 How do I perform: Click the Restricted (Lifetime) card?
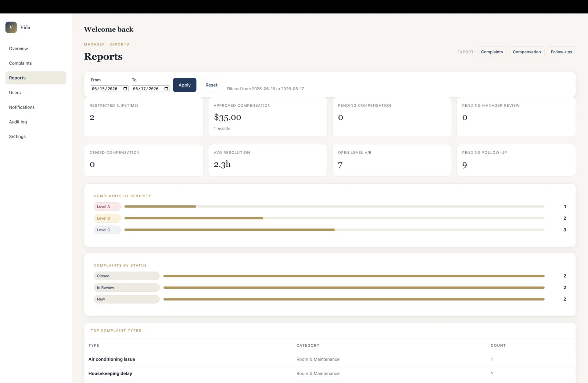point(144,117)
